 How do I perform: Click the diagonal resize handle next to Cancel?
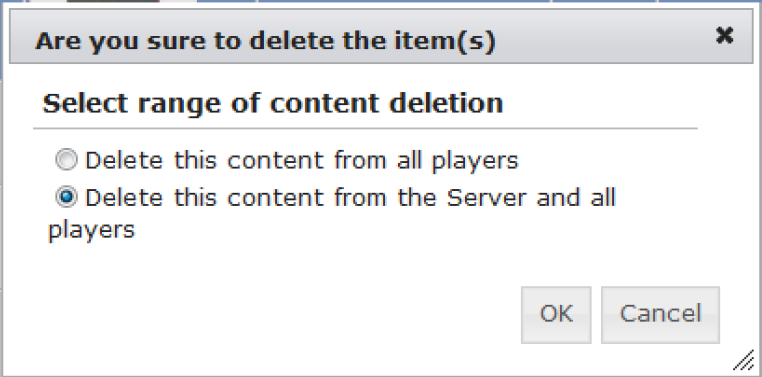[743, 361]
